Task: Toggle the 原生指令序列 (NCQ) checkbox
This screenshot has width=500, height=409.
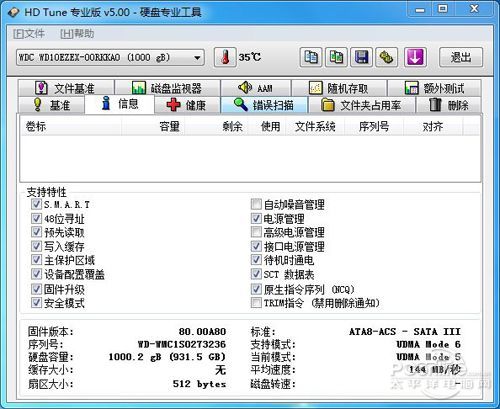Action: pos(256,289)
